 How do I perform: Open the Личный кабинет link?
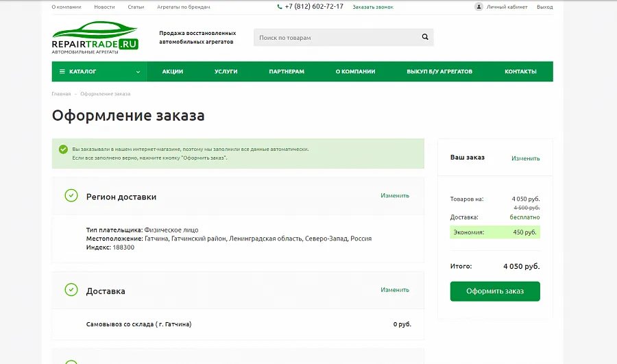pyautogui.click(x=507, y=7)
